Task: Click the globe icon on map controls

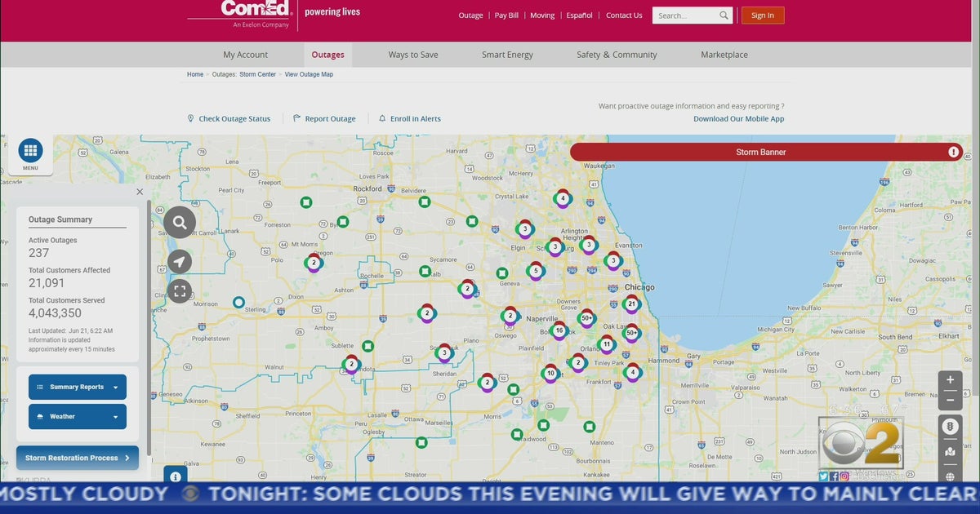Action: pos(950,476)
